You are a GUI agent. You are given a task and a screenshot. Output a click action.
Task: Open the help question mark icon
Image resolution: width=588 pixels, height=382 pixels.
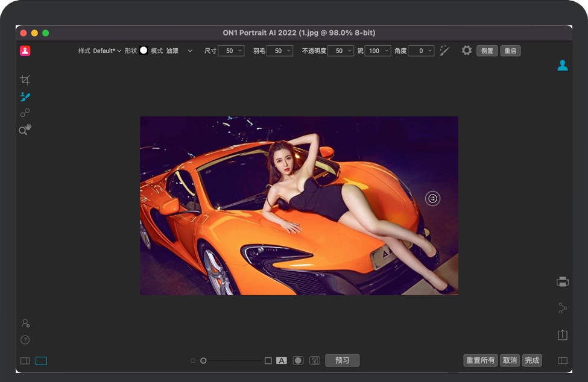click(x=25, y=340)
